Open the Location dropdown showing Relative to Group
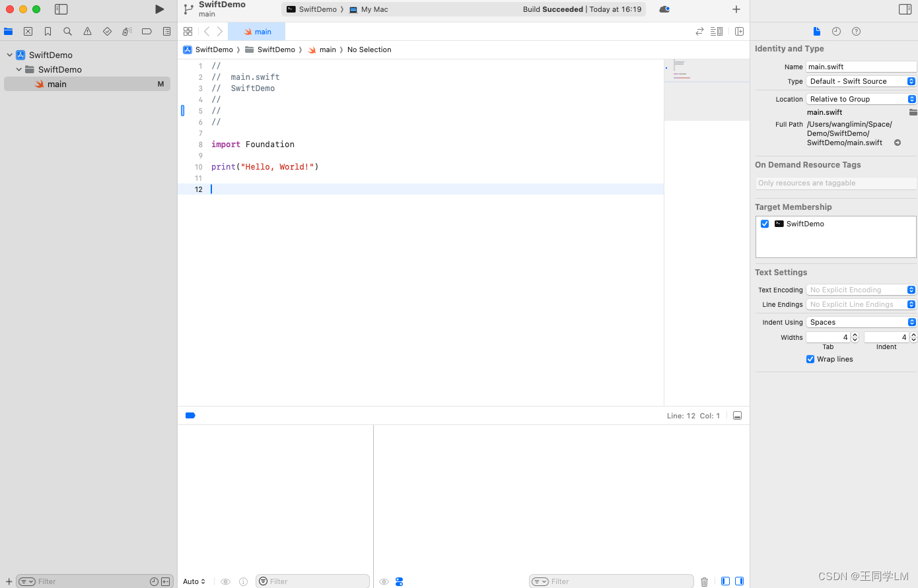The height and width of the screenshot is (588, 918). coord(861,99)
